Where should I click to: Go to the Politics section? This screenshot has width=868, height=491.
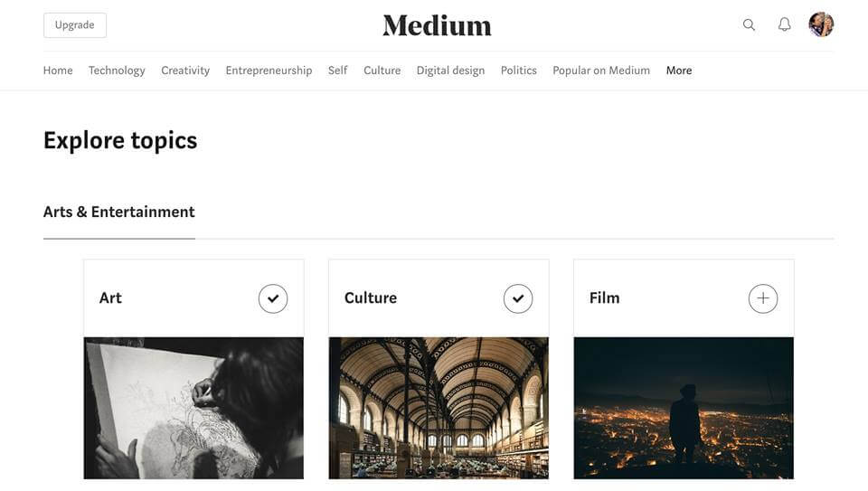pyautogui.click(x=518, y=71)
